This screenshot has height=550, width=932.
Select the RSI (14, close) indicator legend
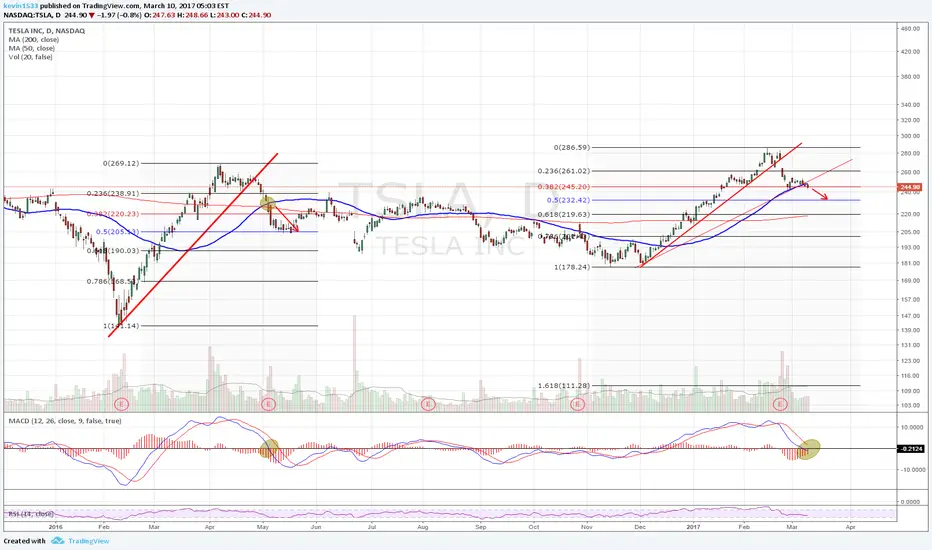(x=31, y=514)
